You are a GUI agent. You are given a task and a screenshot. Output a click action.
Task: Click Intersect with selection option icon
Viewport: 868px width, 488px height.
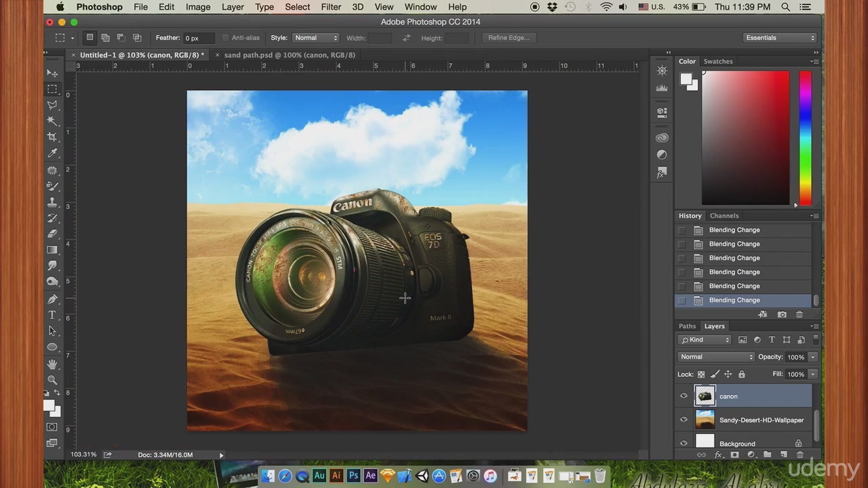tap(137, 38)
